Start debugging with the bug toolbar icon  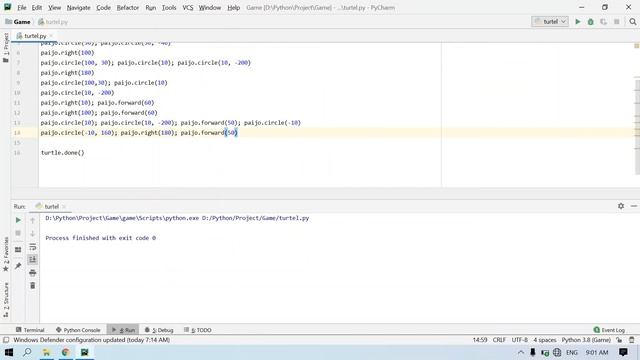(x=591, y=22)
